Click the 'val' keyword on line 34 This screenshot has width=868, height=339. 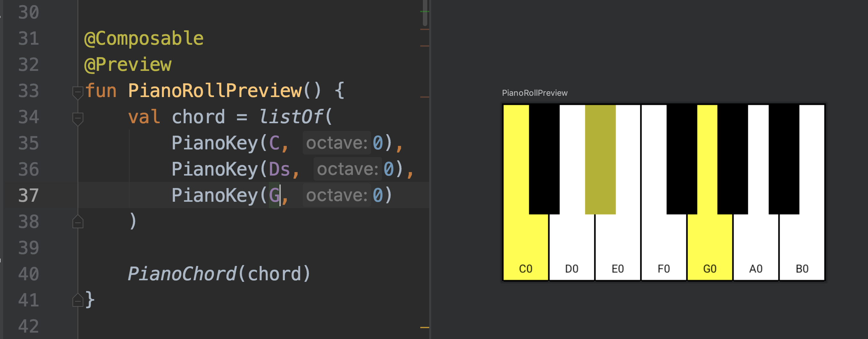[x=144, y=117]
